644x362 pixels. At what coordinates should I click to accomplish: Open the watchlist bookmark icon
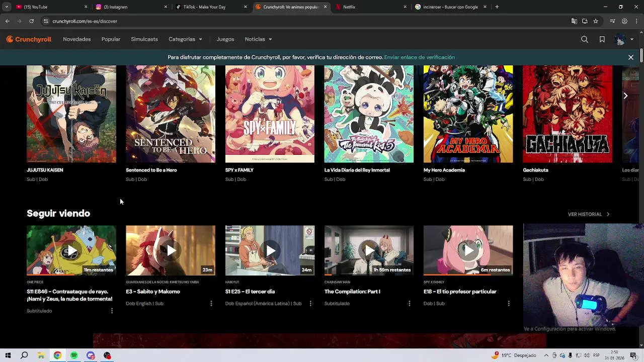pos(602,39)
